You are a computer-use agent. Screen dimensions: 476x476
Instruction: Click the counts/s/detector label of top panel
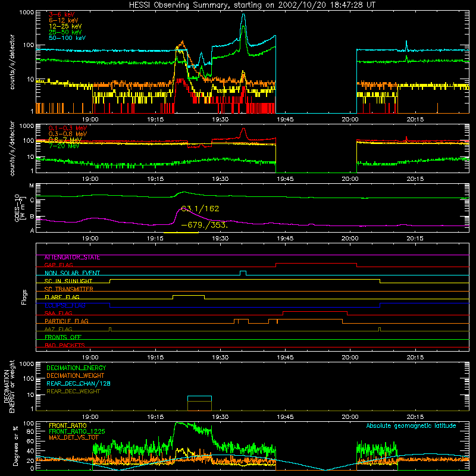(12, 62)
